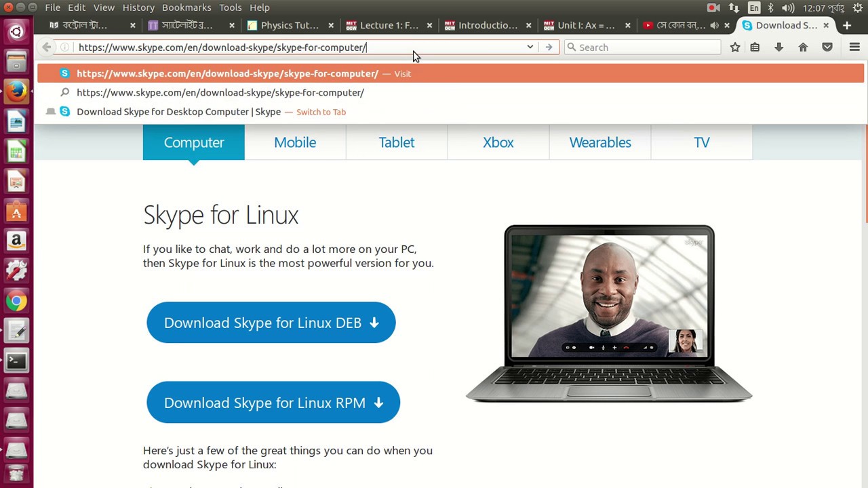Open the View menu
Screen dimensions: 868x488
point(104,7)
